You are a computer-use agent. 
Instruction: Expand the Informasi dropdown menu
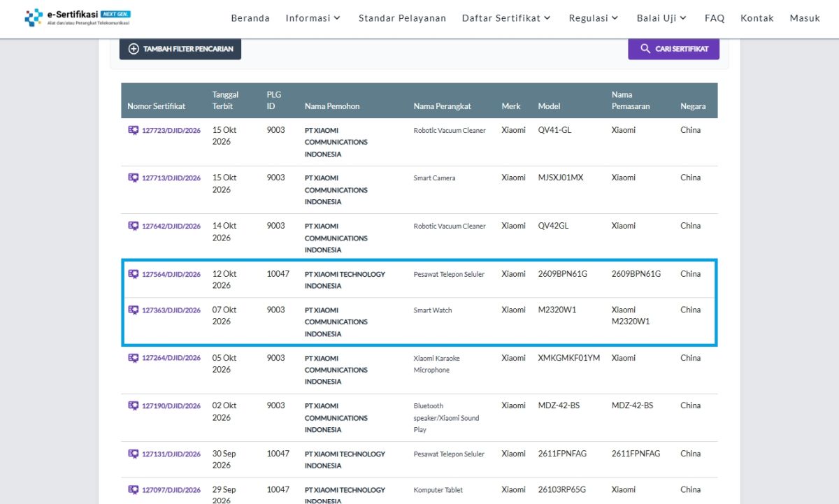(313, 18)
